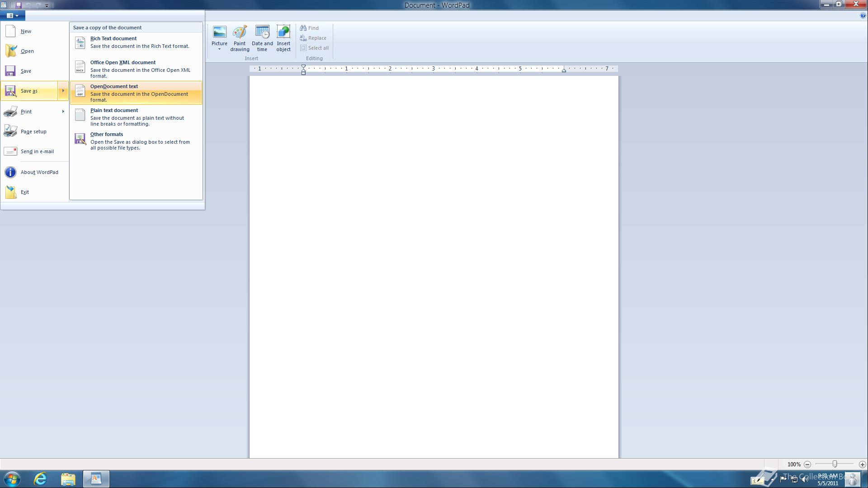Image resolution: width=868 pixels, height=488 pixels.
Task: Click the zoom slider handle
Action: 835,464
